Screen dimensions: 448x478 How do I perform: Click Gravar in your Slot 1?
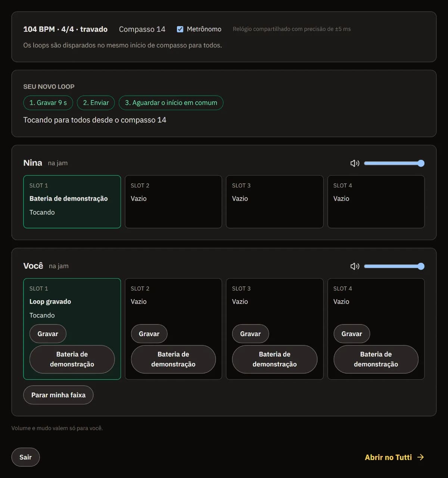(48, 334)
